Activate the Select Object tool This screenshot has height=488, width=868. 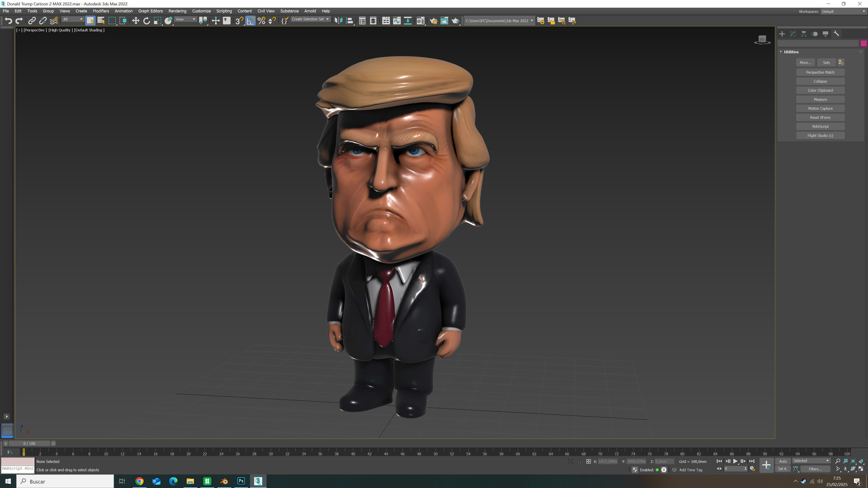(x=90, y=21)
